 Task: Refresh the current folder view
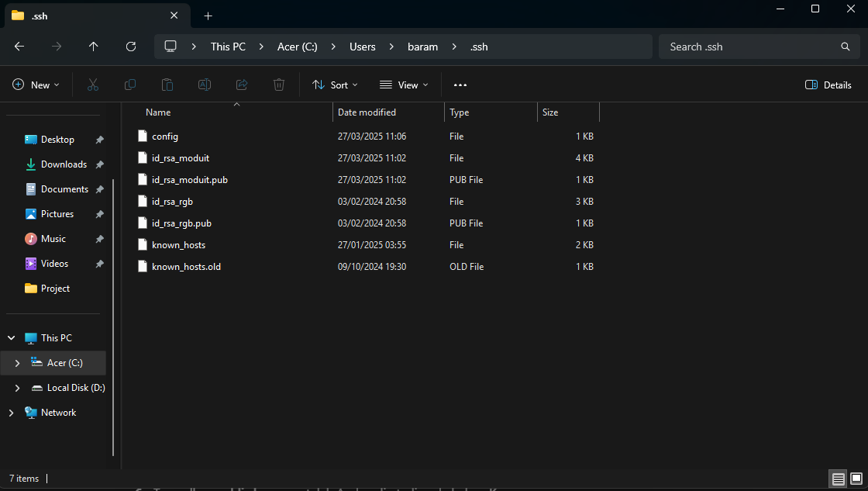[x=131, y=47]
